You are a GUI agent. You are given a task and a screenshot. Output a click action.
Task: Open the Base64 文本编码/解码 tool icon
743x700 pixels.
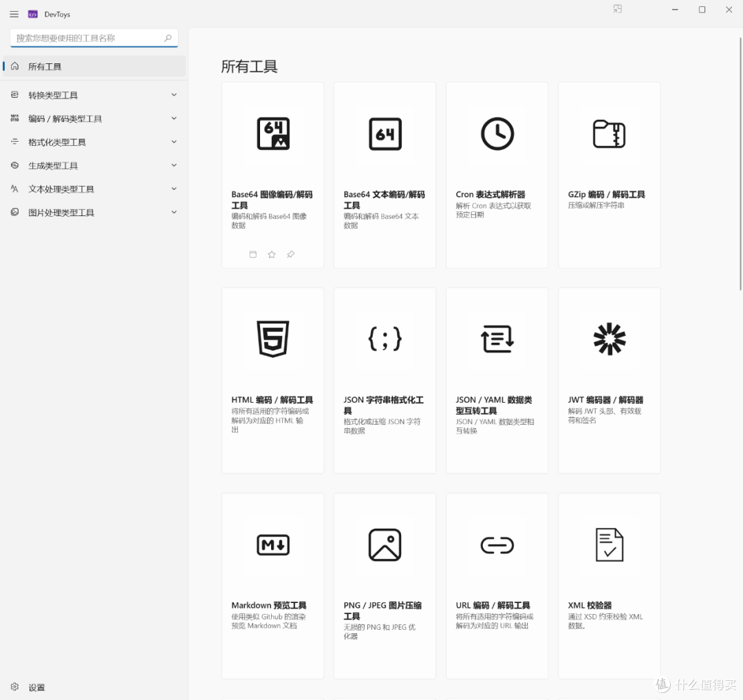click(x=385, y=134)
